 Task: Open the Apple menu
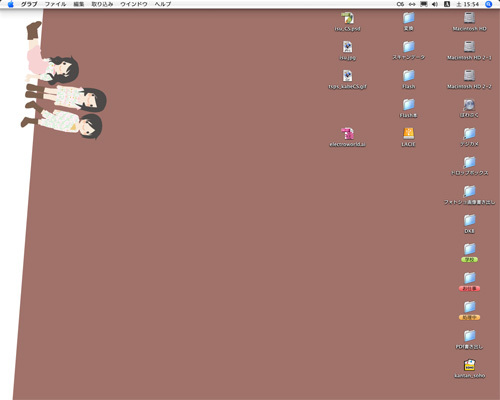click(11, 4)
